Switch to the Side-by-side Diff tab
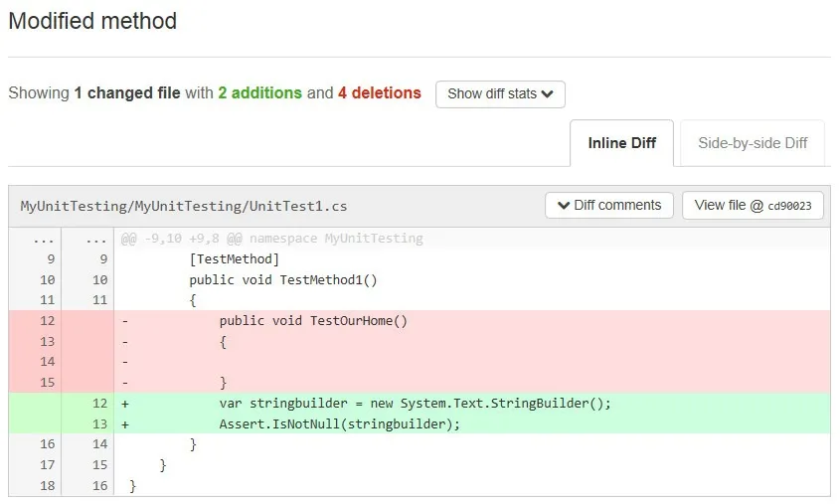This screenshot has width=840, height=504. pyautogui.click(x=752, y=143)
